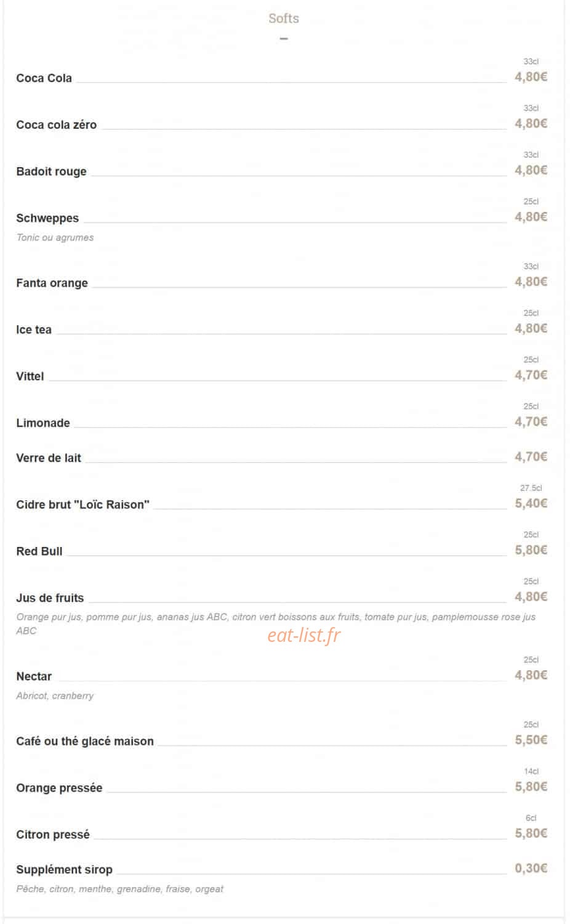Image resolution: width=570 pixels, height=924 pixels.
Task: Select Cidre brut "Loïc Raison"
Action: tap(82, 505)
